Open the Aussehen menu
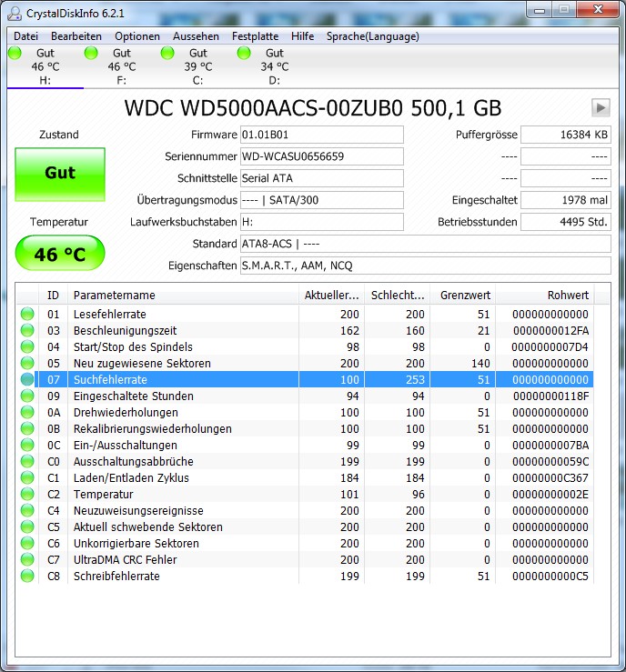Viewport: 626px width, 672px height. coord(196,36)
